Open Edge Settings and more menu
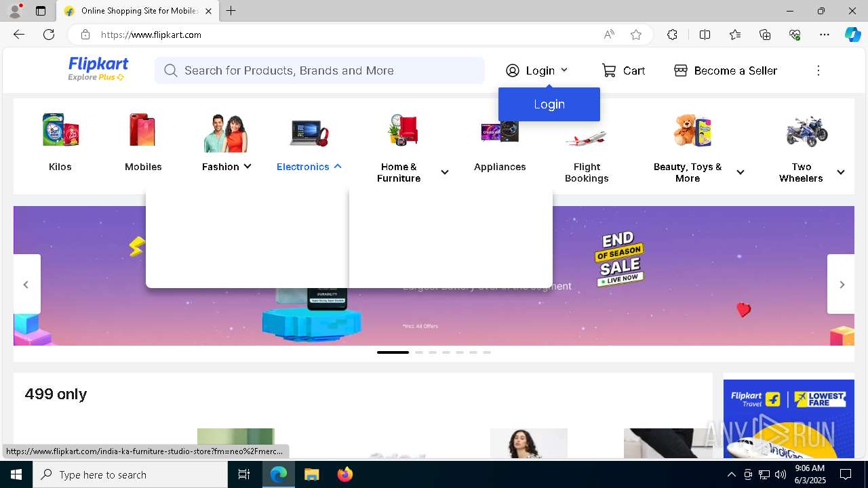The image size is (868, 488). pos(825,35)
